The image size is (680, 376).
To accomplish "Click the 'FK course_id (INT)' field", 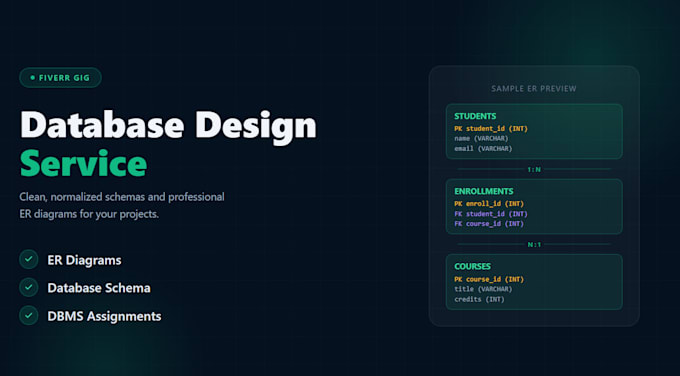I will [x=489, y=224].
